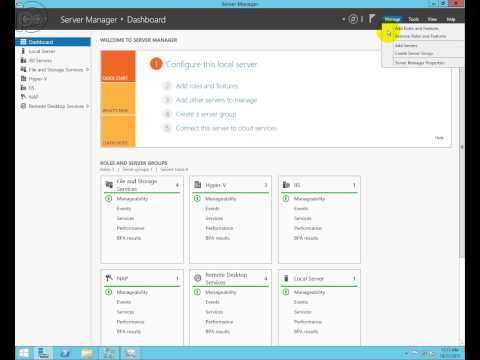Click the NAP icon in sidebar
This screenshot has height=360, width=480.
[23, 97]
